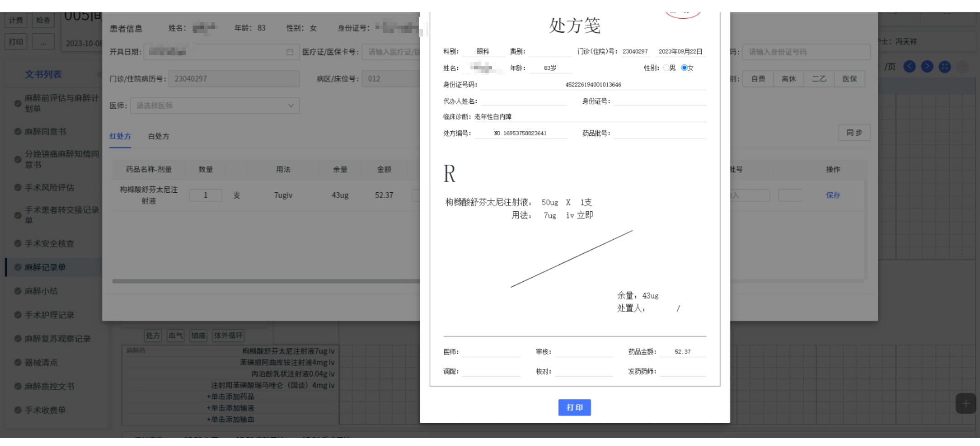Click the 病区/床位号 input field
The height and width of the screenshot is (446, 980).
(x=391, y=79)
